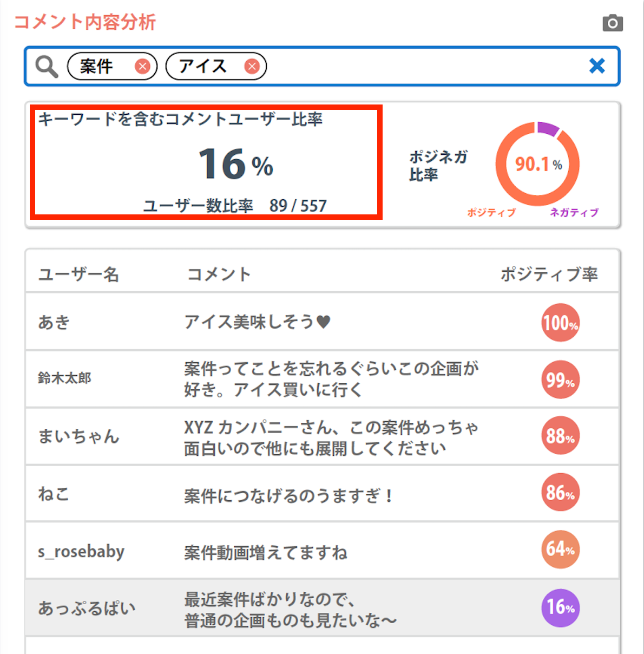Click the 64% orange rate badge
The height and width of the screenshot is (654, 644).
560,550
